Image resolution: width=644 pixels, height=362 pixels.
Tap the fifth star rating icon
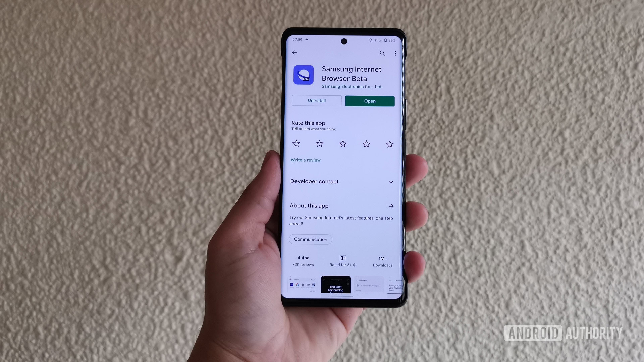click(x=388, y=144)
